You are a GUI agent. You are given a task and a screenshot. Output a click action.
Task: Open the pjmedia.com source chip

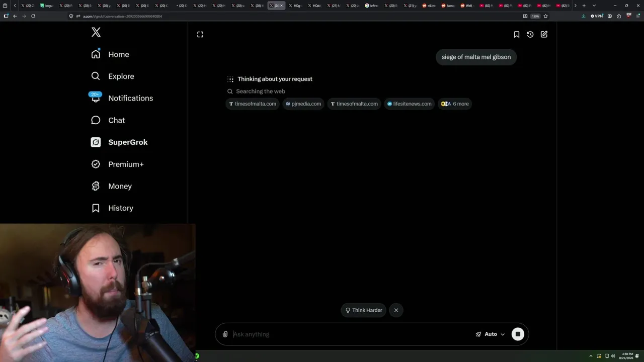(x=303, y=104)
